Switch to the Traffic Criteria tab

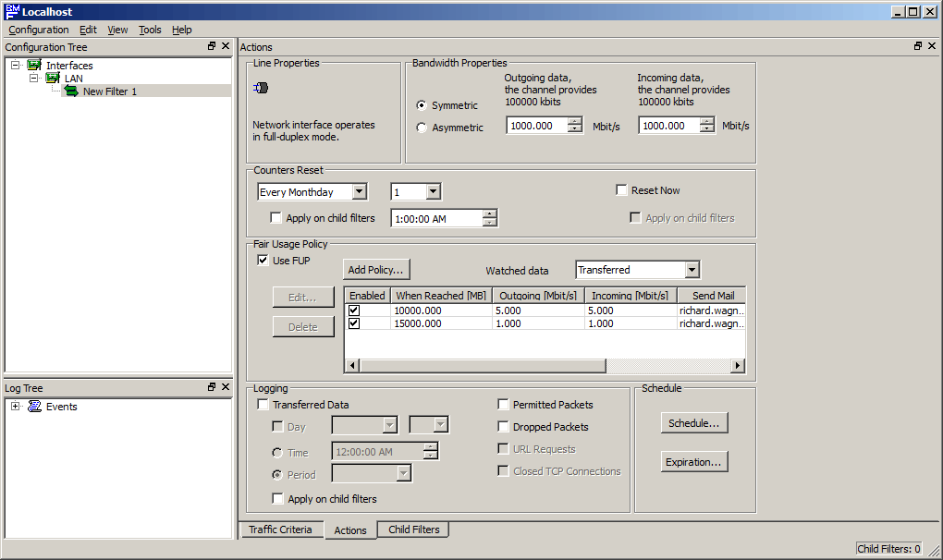[280, 530]
